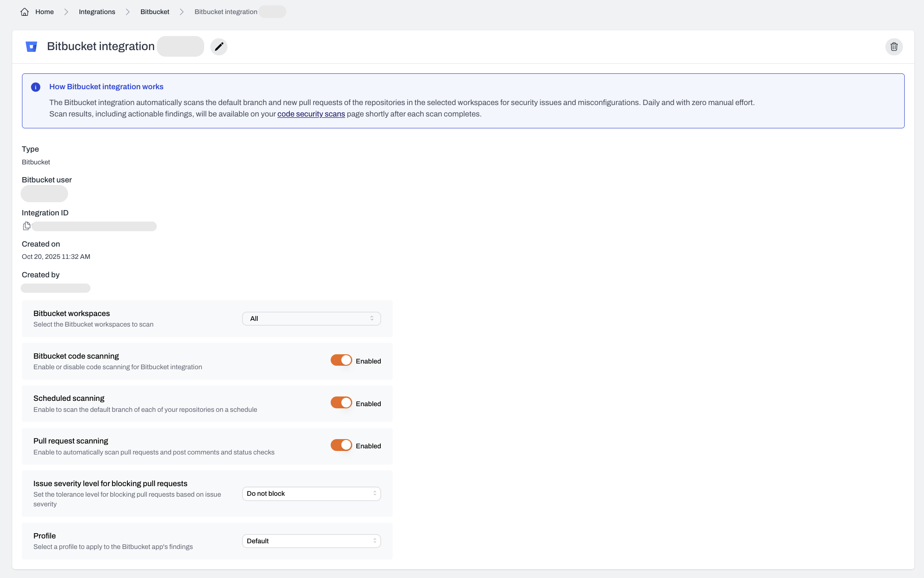The width and height of the screenshot is (924, 578).
Task: Open the code security scans link
Action: point(311,114)
